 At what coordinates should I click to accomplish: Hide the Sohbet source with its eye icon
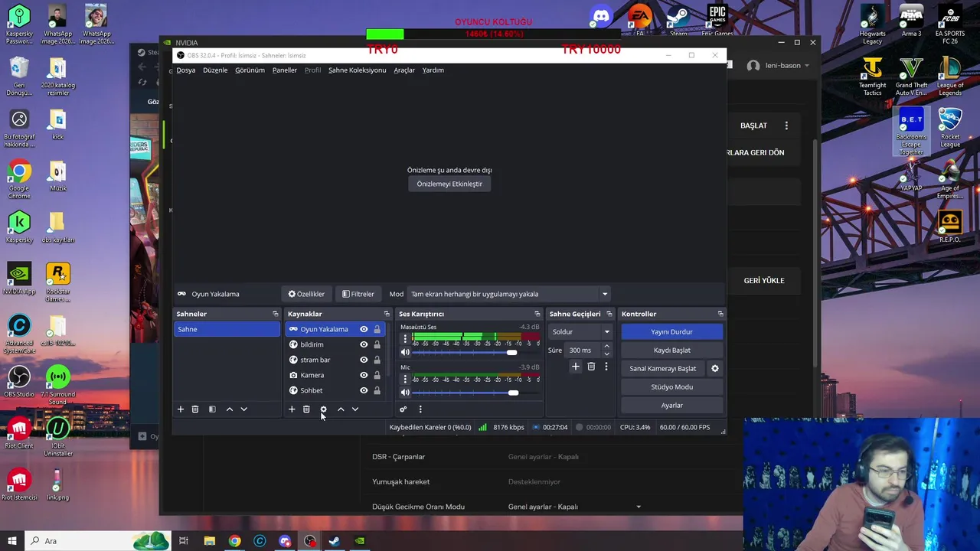[x=364, y=390]
